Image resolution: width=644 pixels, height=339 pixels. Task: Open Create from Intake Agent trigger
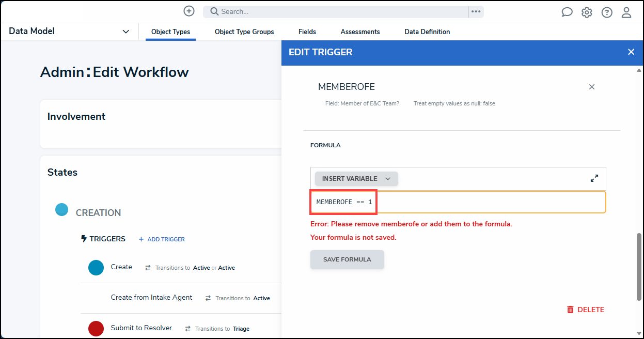pos(181,298)
